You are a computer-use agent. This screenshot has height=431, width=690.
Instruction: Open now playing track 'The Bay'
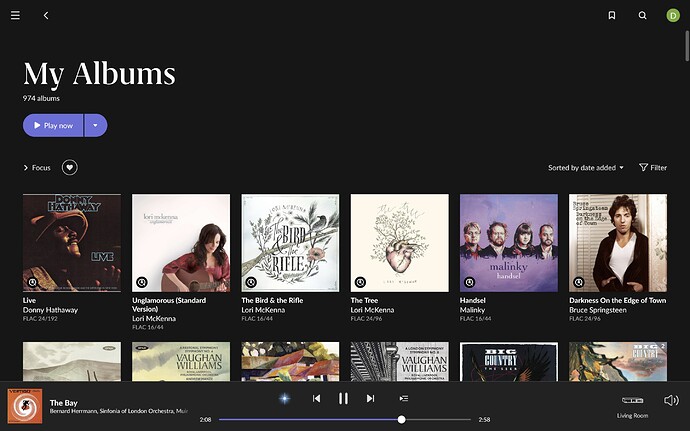click(63, 403)
